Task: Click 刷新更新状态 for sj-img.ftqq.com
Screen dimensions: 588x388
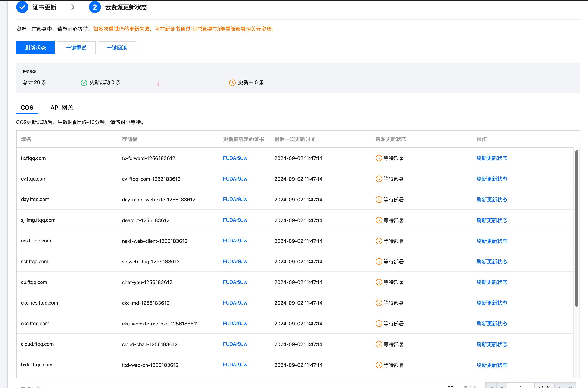Action: coord(492,220)
